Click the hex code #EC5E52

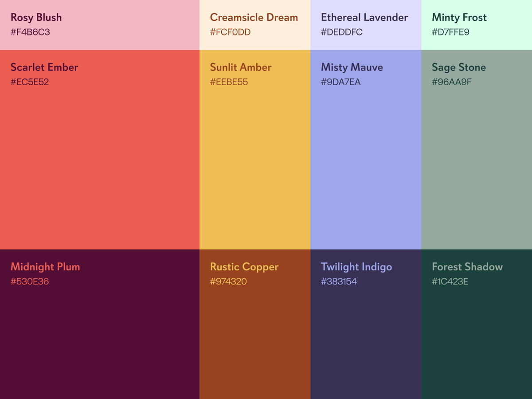(30, 82)
